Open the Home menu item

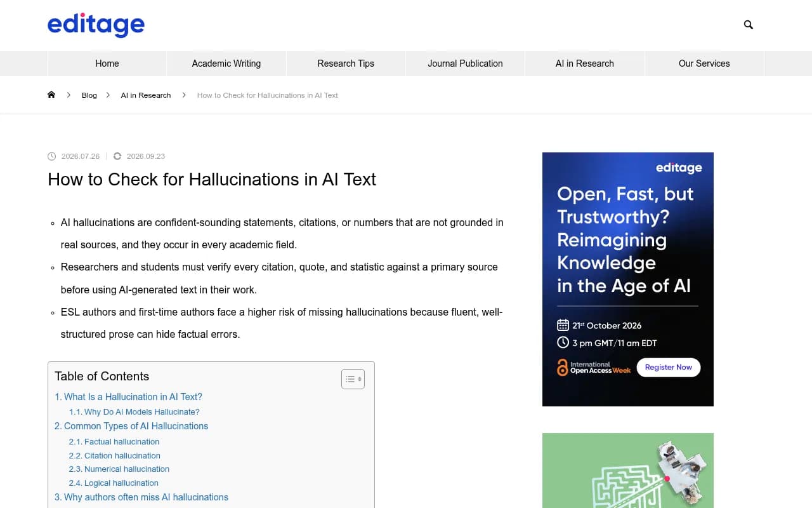107,63
